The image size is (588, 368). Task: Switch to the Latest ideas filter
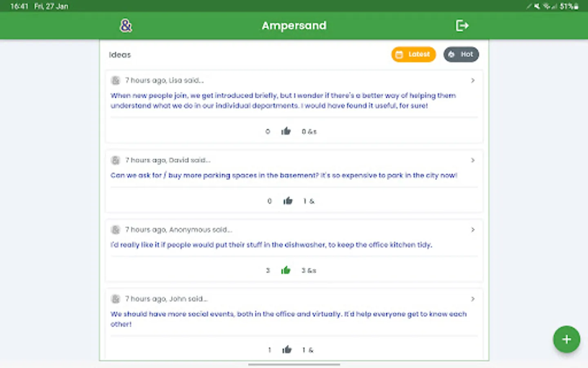click(x=413, y=54)
